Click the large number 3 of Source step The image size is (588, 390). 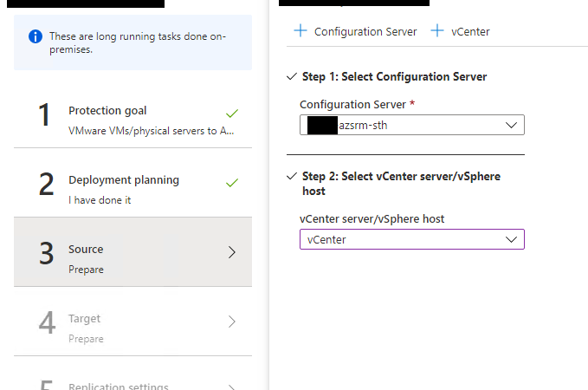click(47, 253)
